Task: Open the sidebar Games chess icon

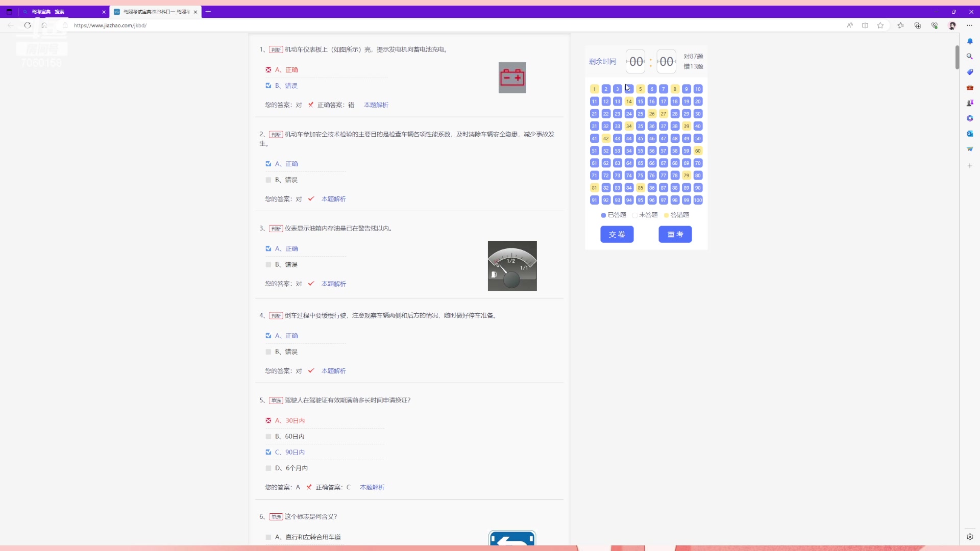Action: (970, 103)
